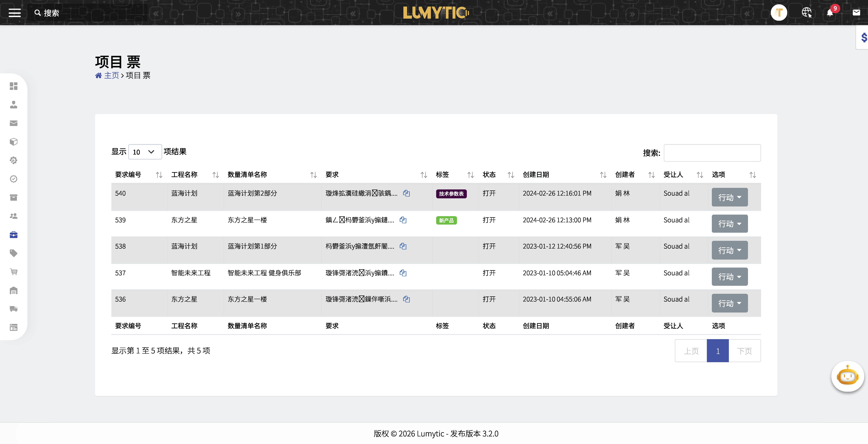Open the hamburger menu icon
The width and height of the screenshot is (868, 444).
[x=15, y=13]
